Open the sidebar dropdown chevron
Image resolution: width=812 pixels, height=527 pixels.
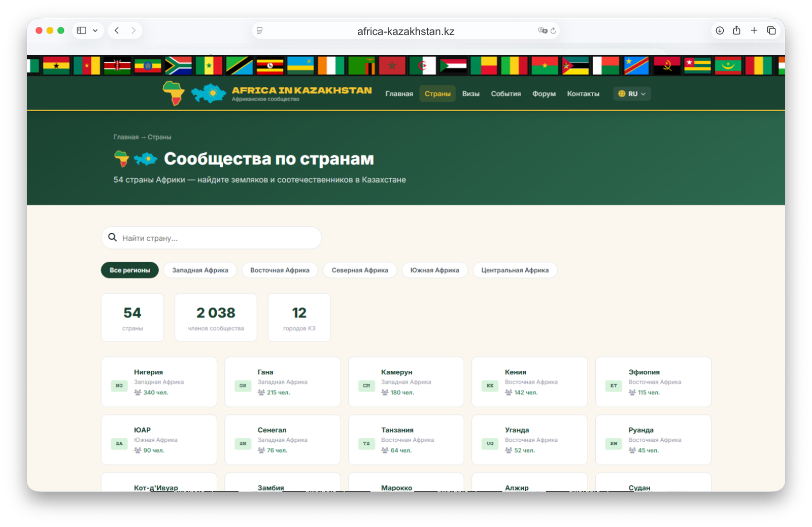click(x=95, y=30)
